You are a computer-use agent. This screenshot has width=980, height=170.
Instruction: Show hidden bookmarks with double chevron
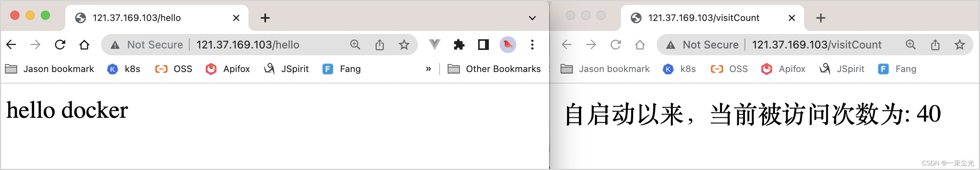coord(428,69)
